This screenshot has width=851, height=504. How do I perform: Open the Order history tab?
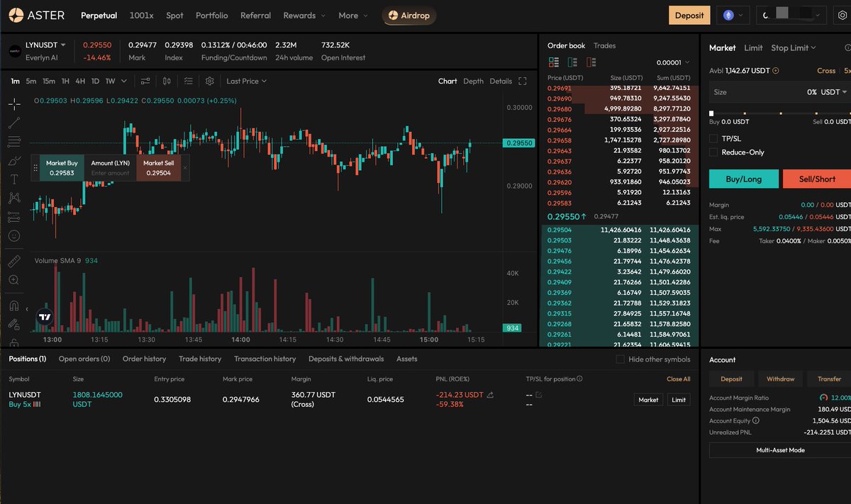144,359
